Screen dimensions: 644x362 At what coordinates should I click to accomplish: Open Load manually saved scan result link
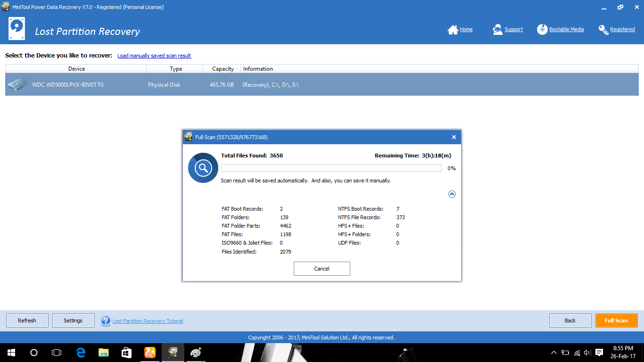tap(154, 56)
